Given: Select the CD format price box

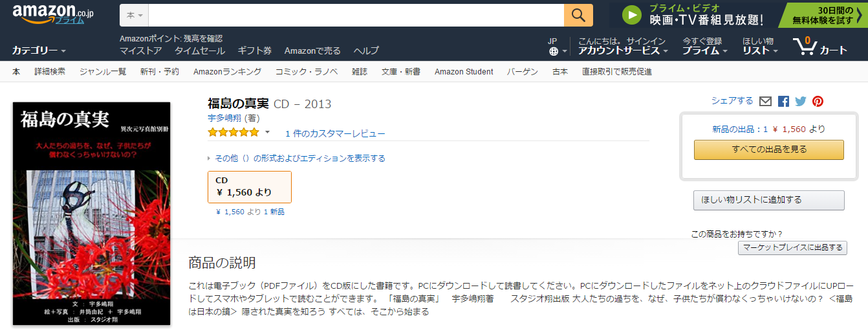Looking at the screenshot, I should (x=249, y=186).
